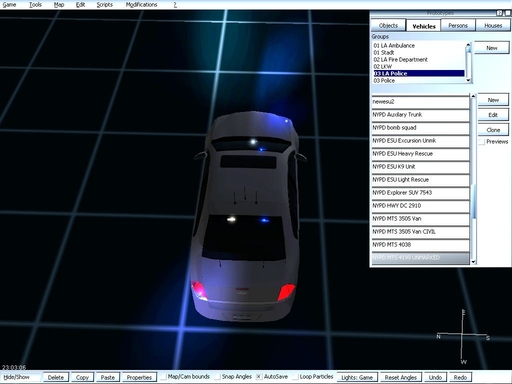
Task: Open the Scripts menu
Action: (104, 5)
